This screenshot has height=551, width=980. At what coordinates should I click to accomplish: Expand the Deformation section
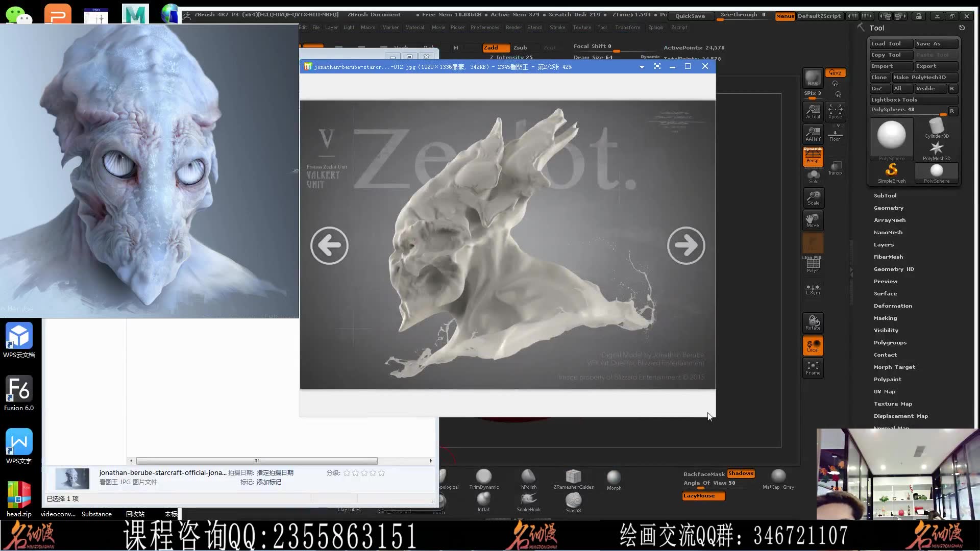(x=892, y=306)
